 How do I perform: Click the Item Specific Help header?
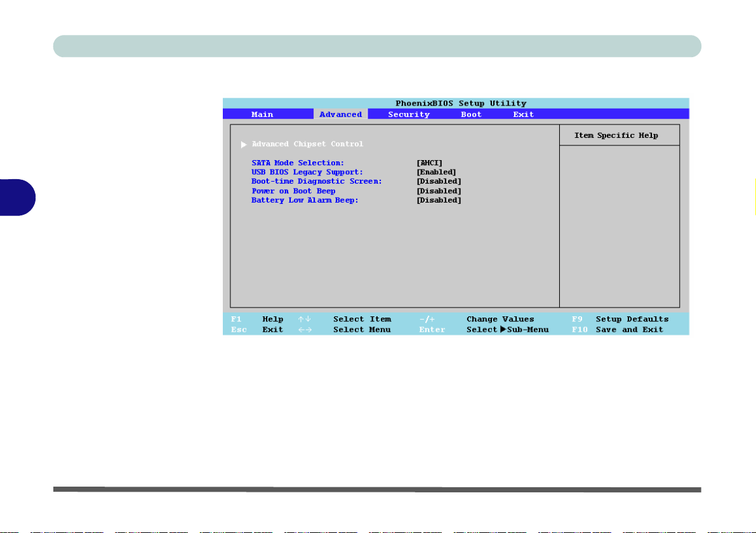pos(616,135)
